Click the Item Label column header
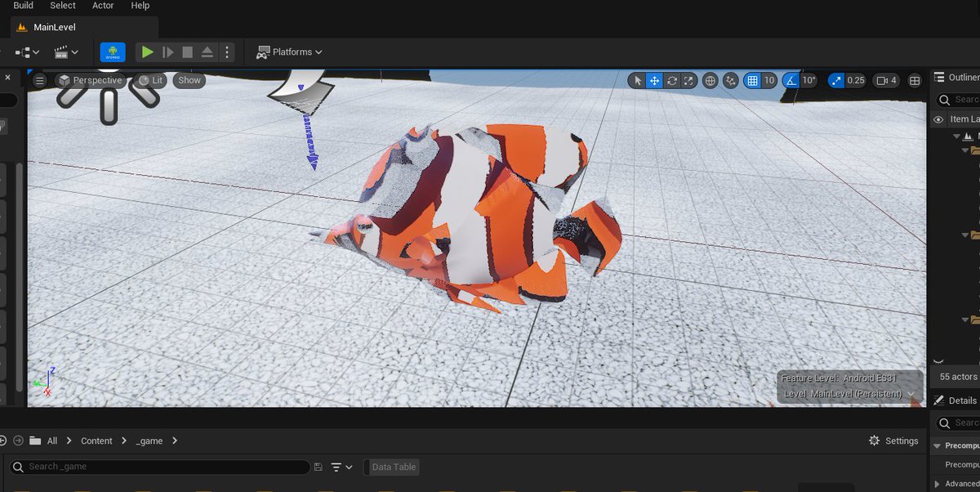 point(964,119)
